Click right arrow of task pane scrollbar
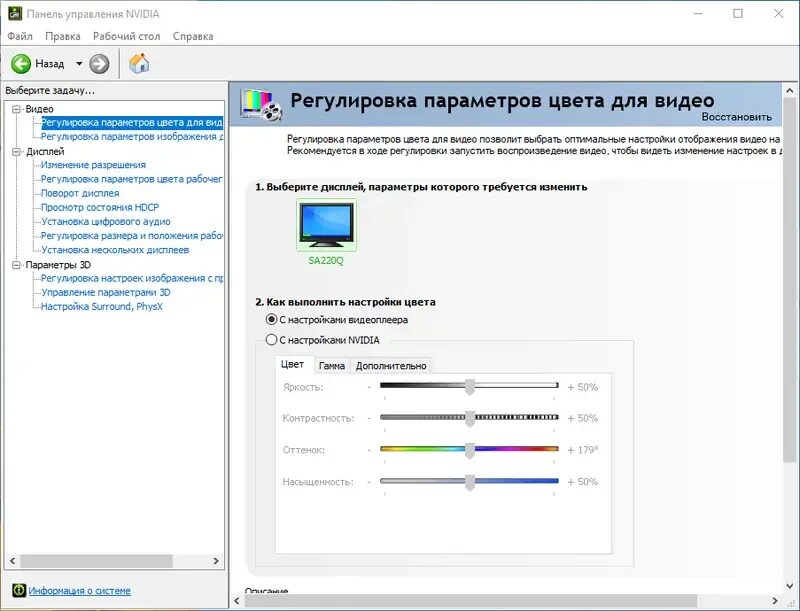 [216, 561]
